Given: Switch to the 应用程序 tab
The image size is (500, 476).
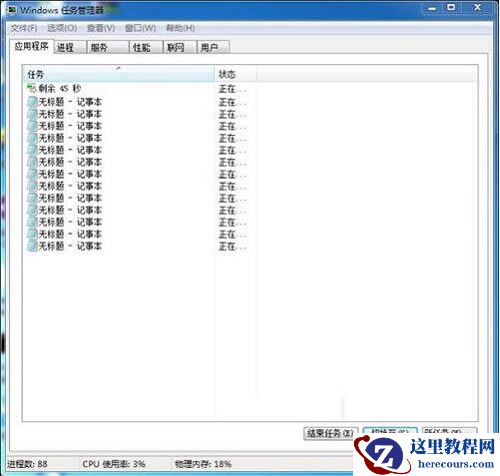Looking at the screenshot, I should 31,46.
